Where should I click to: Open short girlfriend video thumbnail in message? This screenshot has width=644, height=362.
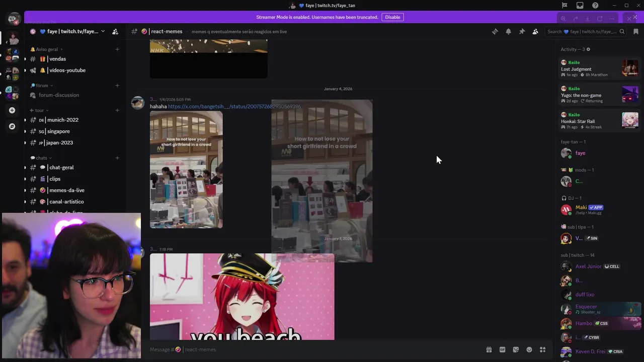click(x=186, y=169)
